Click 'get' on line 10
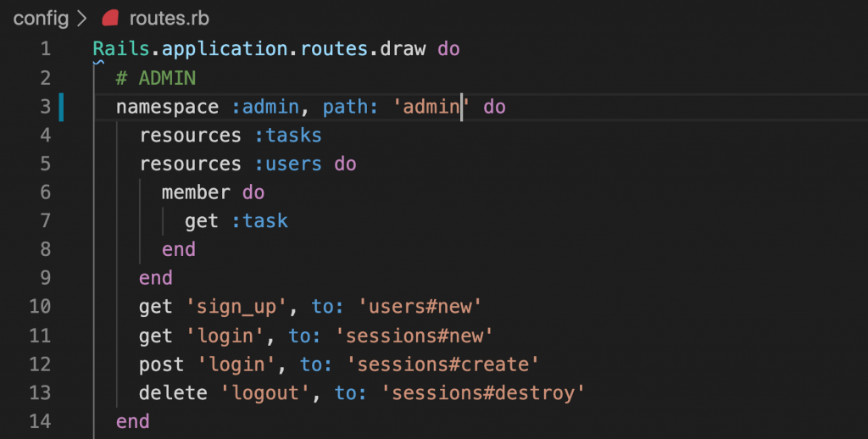The width and height of the screenshot is (868, 439). pyautogui.click(x=156, y=307)
